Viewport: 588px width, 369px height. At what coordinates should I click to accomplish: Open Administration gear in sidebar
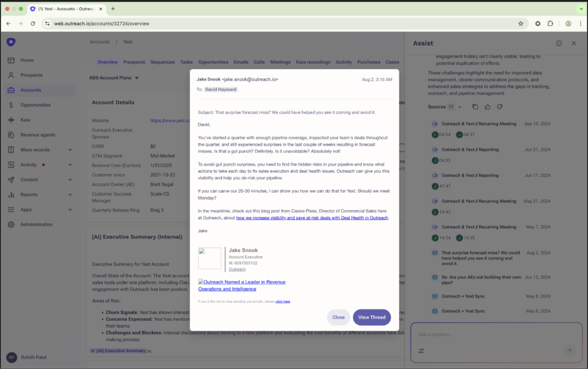click(11, 224)
